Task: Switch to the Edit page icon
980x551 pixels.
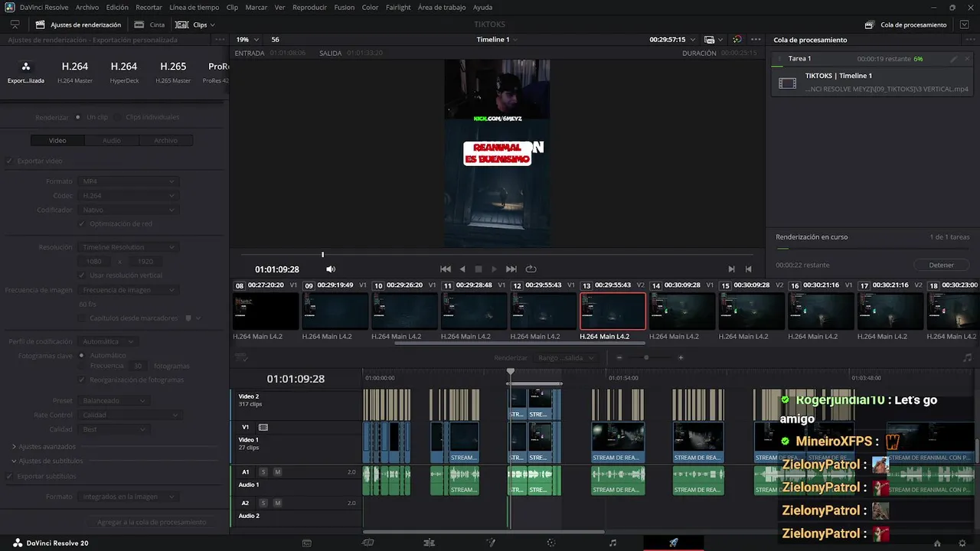Action: pyautogui.click(x=429, y=543)
